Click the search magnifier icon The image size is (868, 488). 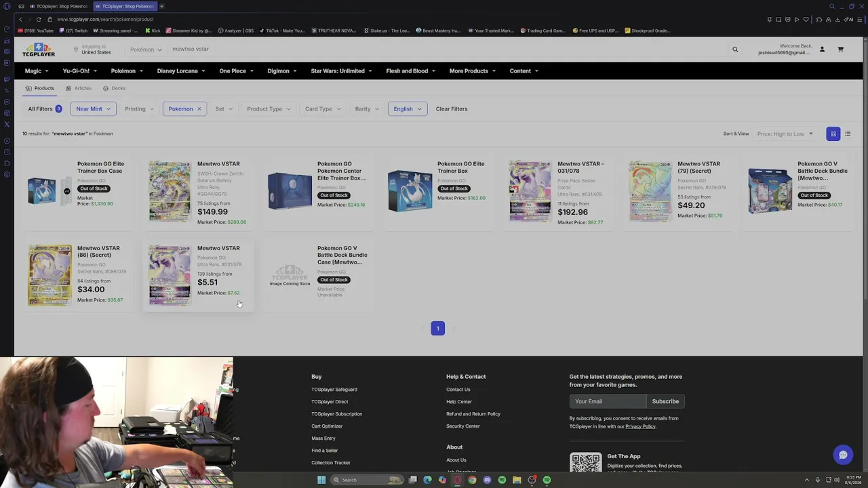735,49
